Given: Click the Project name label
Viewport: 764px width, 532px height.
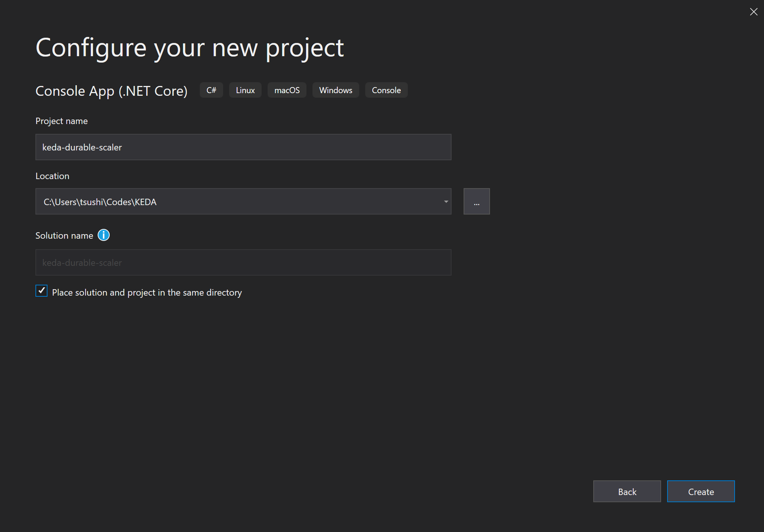Looking at the screenshot, I should 61,121.
